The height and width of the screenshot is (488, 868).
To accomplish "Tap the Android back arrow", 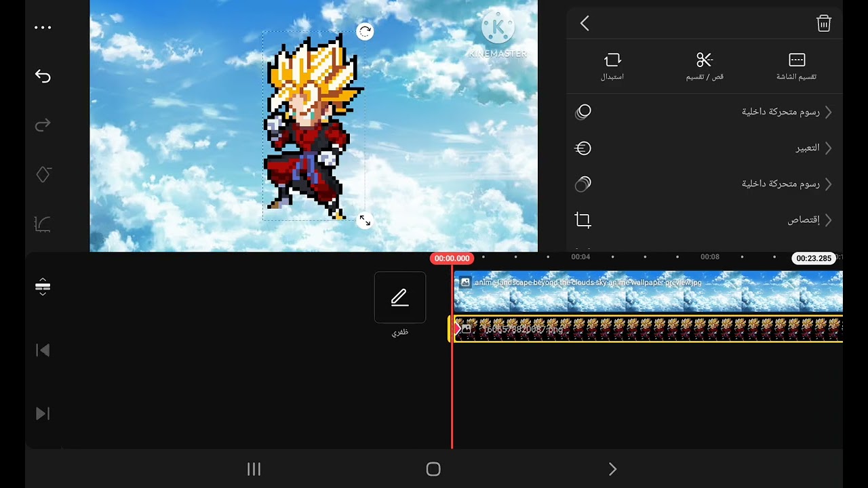I will coord(612,469).
